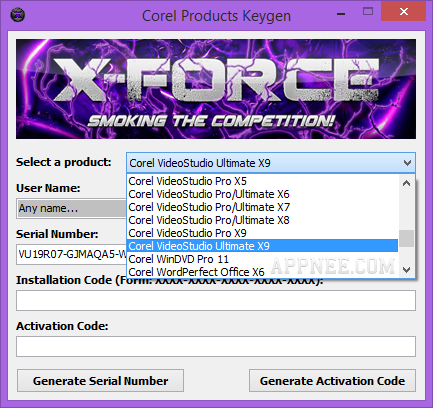
Task: Click the product list scrollbar thumb
Action: point(406,239)
